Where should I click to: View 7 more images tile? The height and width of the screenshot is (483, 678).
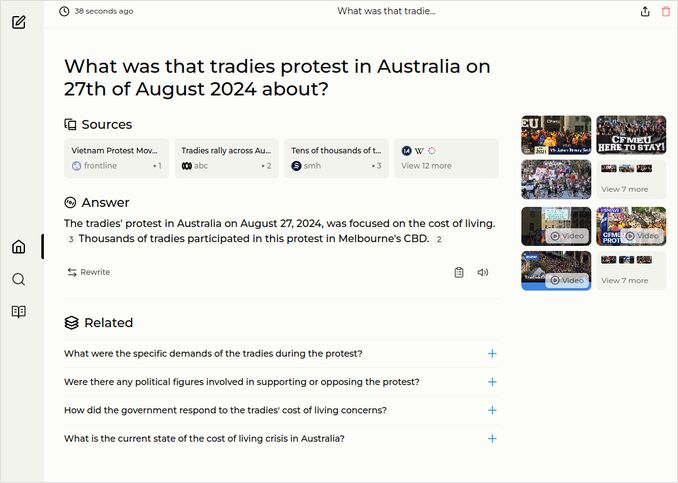pyautogui.click(x=631, y=180)
